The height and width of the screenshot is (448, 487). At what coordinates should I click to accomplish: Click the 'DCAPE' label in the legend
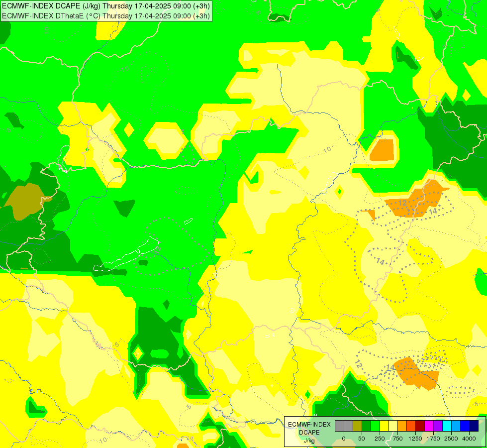tap(309, 433)
